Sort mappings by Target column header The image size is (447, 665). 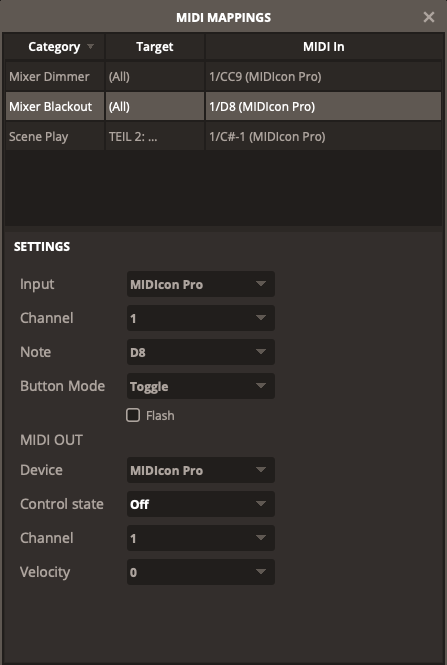click(155, 47)
